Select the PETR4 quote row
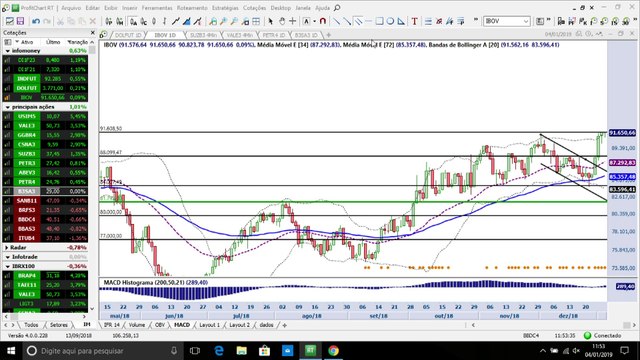 click(45, 182)
